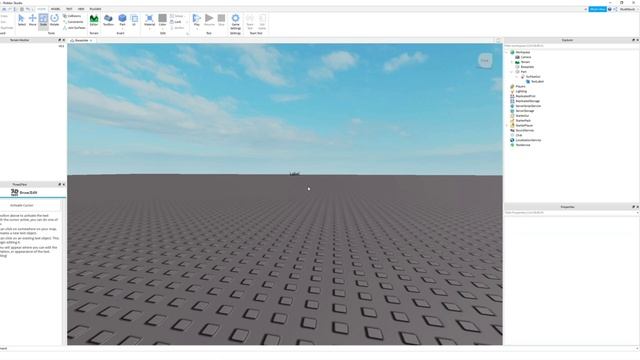Click the view selector cube in viewport
Viewport: 640px width, 360px height.
[x=485, y=61]
